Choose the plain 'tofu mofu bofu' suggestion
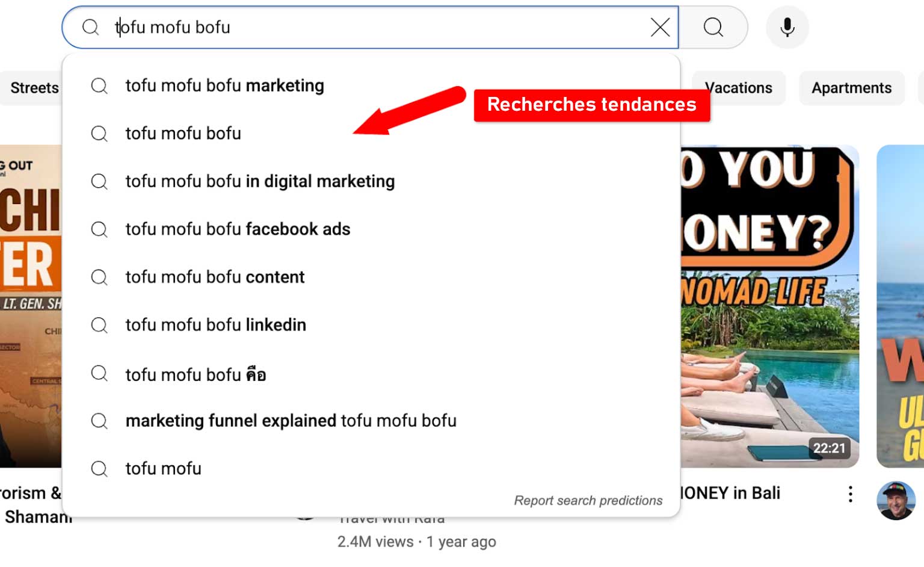 (x=183, y=133)
